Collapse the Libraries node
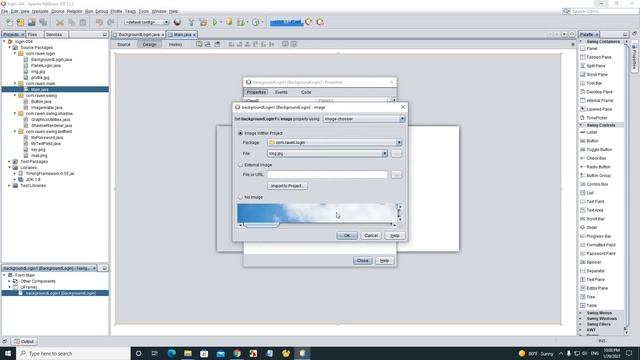The width and height of the screenshot is (640, 360). click(x=9, y=167)
